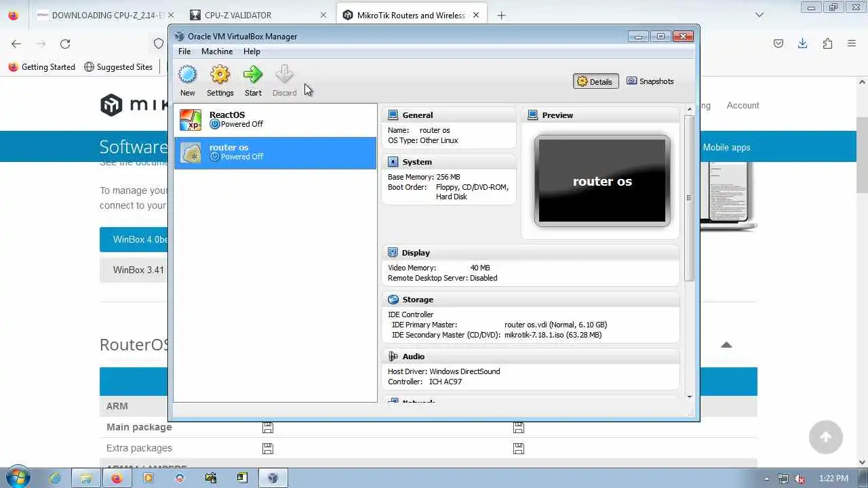Image resolution: width=868 pixels, height=488 pixels.
Task: Open the Mobile apps tab on MikroTik page
Action: pos(726,147)
